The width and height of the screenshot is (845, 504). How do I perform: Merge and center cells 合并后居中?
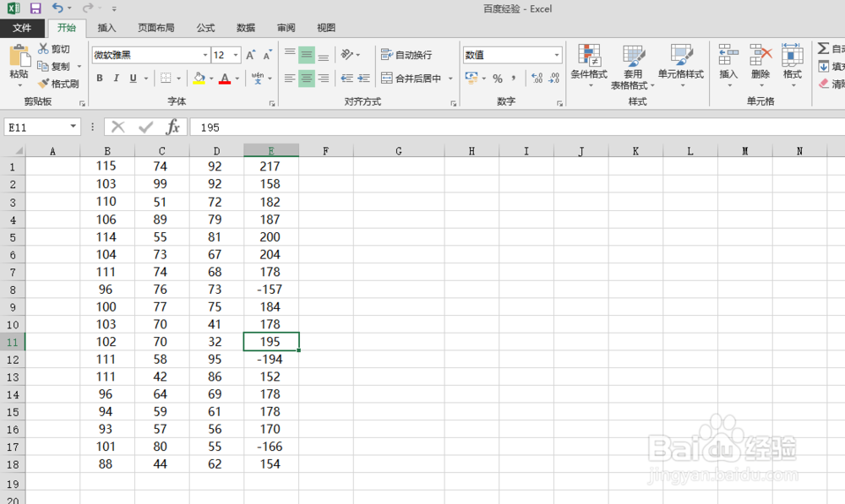(x=412, y=78)
